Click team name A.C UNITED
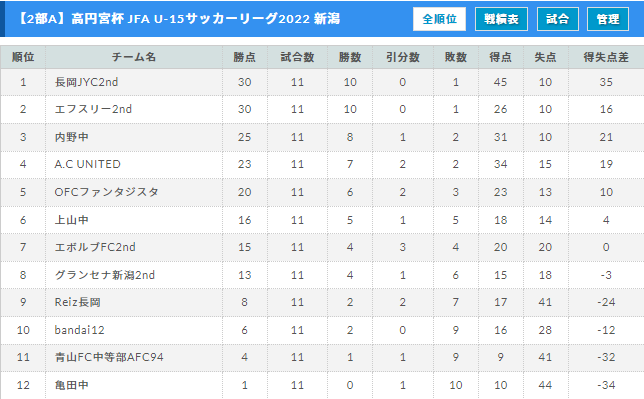Viewport: 644px width, 399px height. click(x=87, y=164)
